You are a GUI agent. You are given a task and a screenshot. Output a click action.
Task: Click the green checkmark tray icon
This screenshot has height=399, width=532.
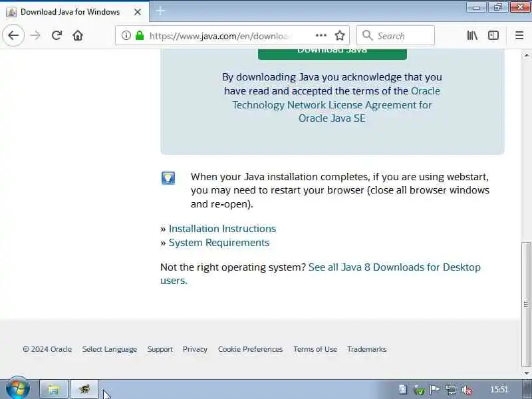[x=419, y=390]
